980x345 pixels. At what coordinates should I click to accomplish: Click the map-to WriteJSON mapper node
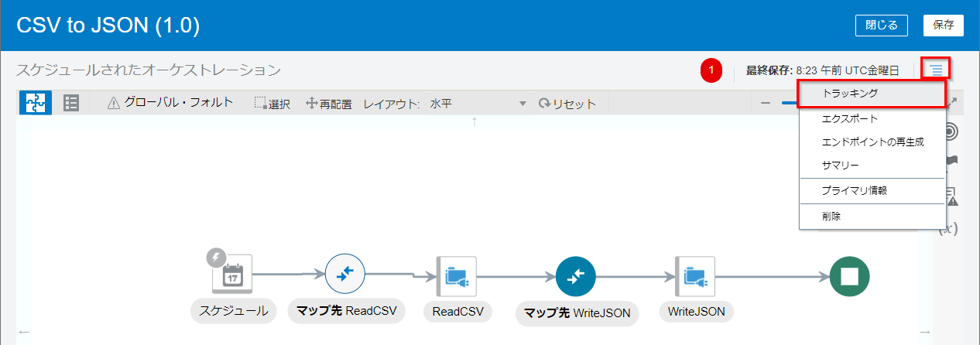[575, 276]
